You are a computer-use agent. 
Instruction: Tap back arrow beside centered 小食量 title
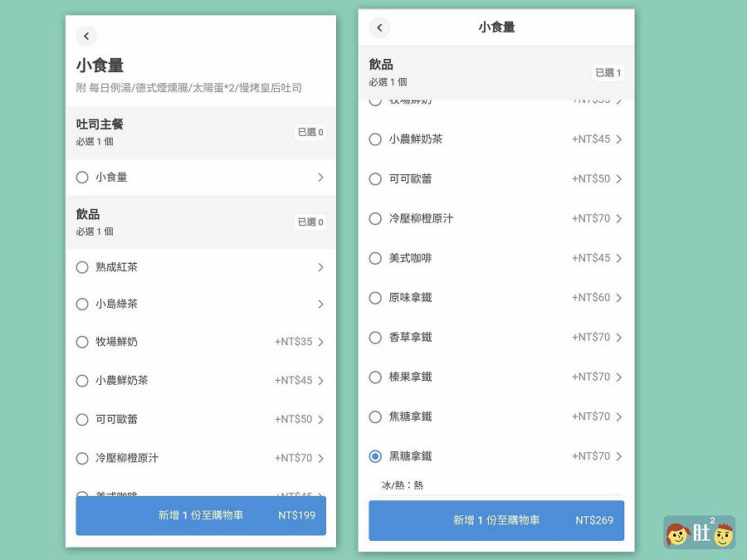(379, 27)
